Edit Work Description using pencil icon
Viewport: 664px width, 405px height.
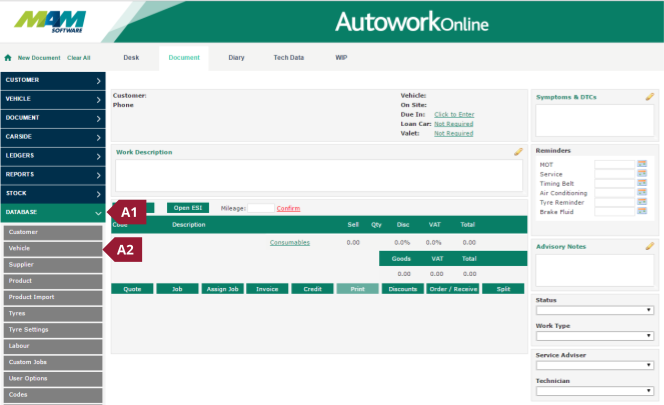pos(518,152)
